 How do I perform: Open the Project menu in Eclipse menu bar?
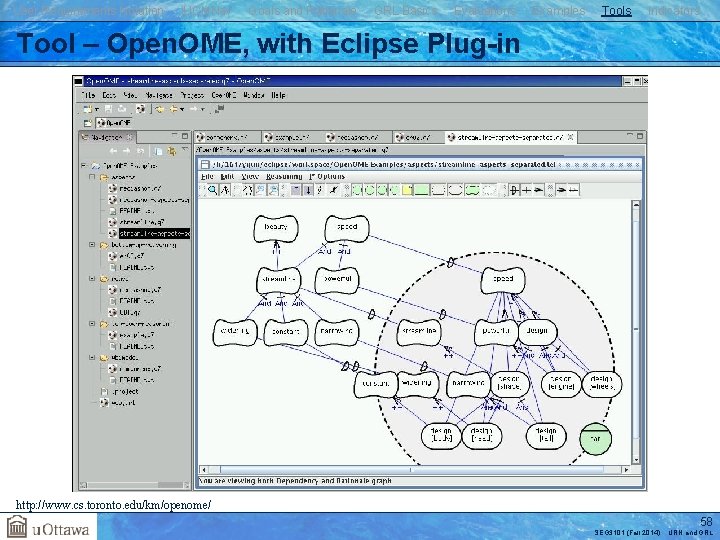[192, 95]
